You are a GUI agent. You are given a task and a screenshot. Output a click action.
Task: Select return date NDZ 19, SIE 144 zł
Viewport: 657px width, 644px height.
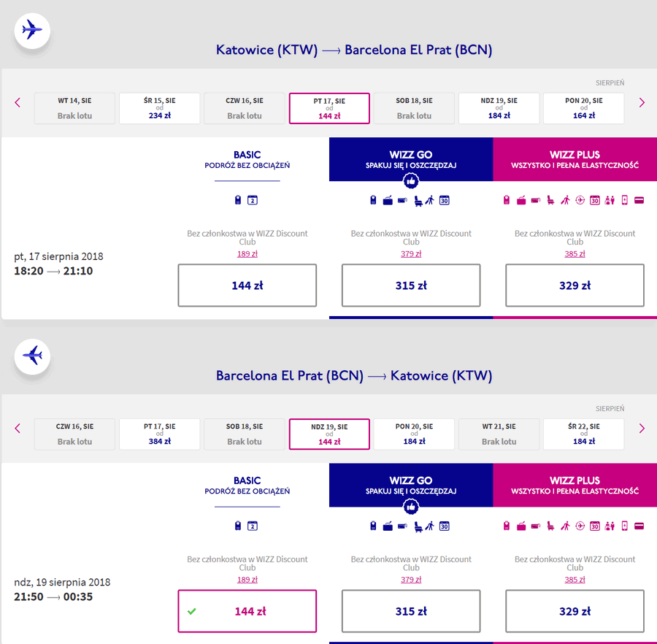329,434
